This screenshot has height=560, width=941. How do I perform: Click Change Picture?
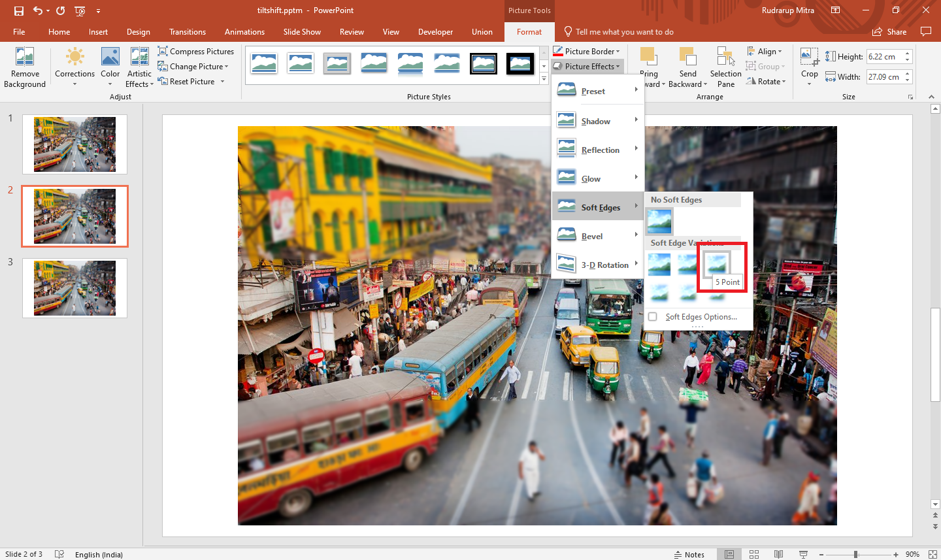point(193,66)
